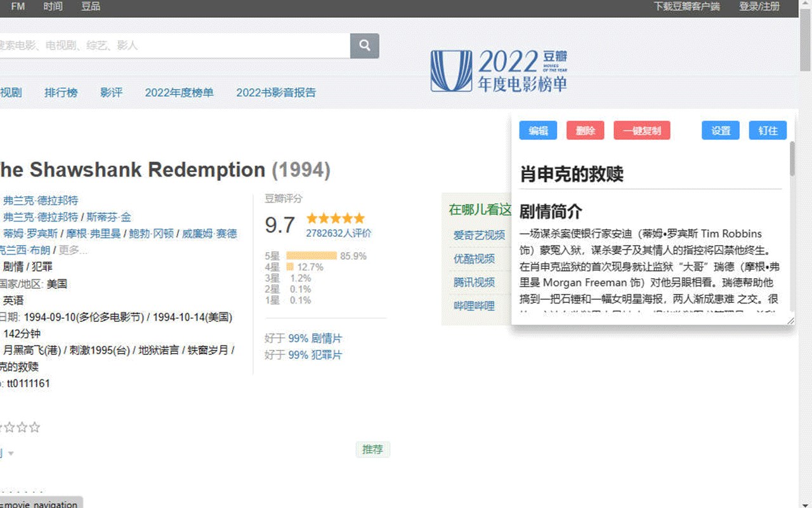Image resolution: width=812 pixels, height=508 pixels.
Task: Watch on 爱奇艺视频
Action: (479, 235)
